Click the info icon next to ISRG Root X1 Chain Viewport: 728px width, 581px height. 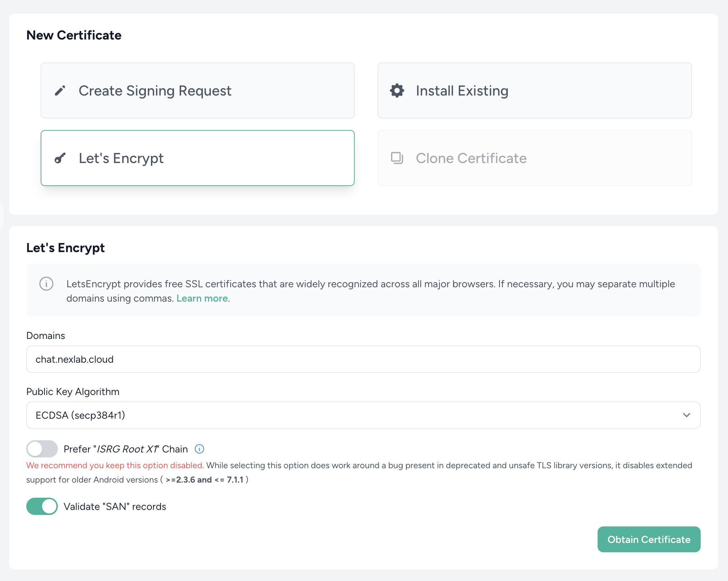click(199, 449)
